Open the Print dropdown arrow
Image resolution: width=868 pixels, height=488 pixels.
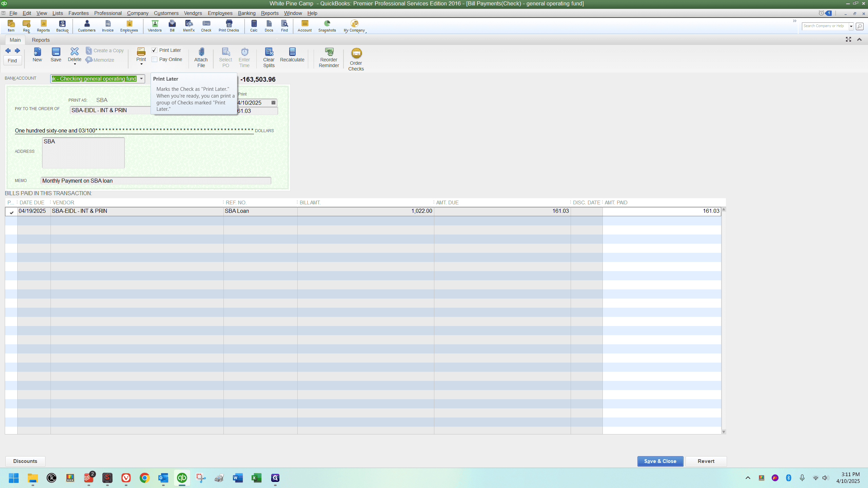tap(141, 64)
